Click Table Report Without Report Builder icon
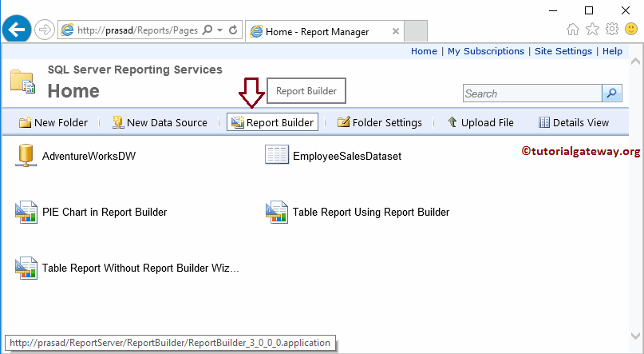This screenshot has width=644, height=354. 26,268
